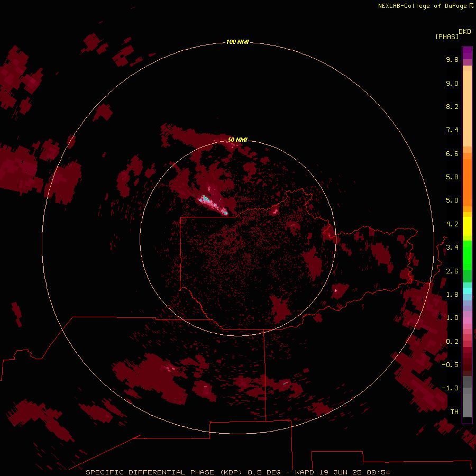Click the DKD label above the color scale

pos(465,32)
